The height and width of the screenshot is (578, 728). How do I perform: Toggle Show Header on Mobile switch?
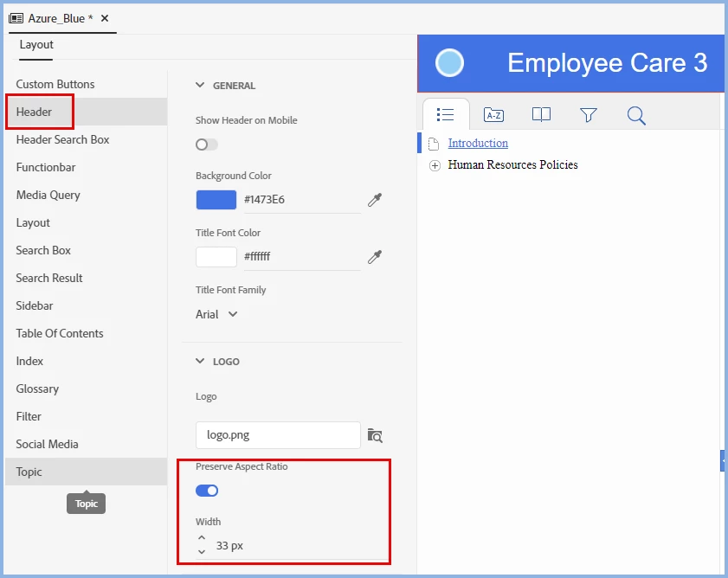pyautogui.click(x=207, y=144)
